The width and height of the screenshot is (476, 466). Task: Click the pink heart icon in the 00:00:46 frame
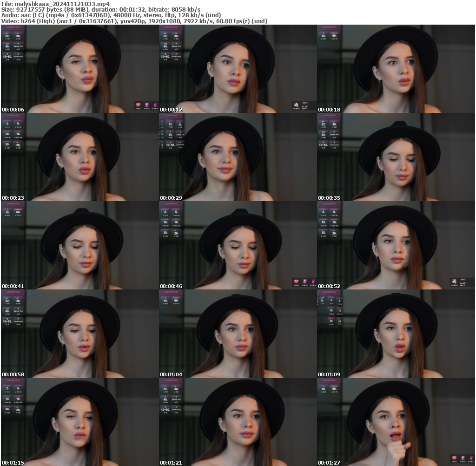[296, 282]
